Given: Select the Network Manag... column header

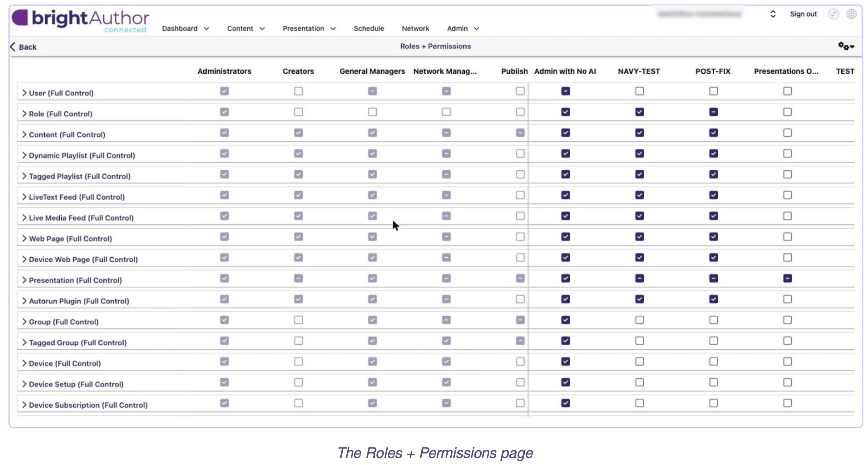Looking at the screenshot, I should pos(445,71).
